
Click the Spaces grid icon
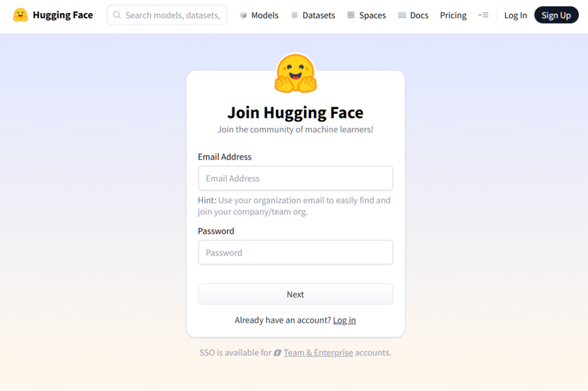click(351, 15)
